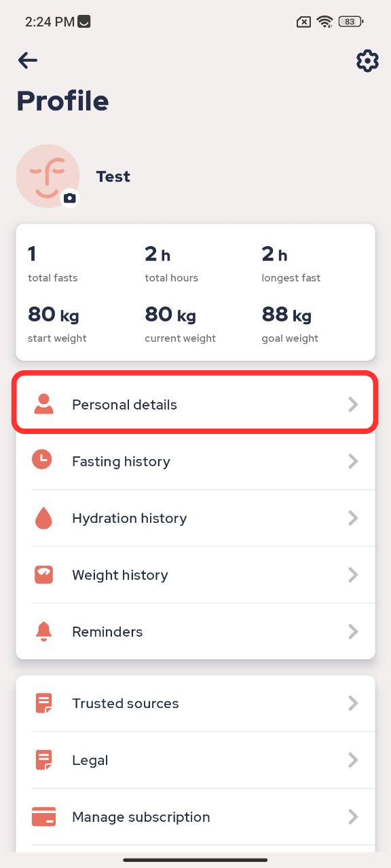Open the Legal menu entry

(195, 760)
